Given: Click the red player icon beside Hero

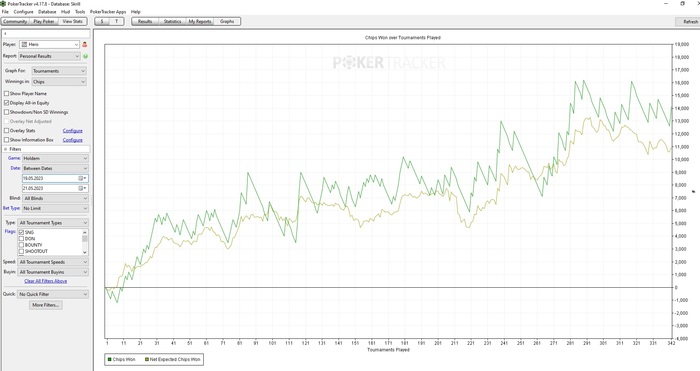Looking at the screenshot, I should [85, 45].
